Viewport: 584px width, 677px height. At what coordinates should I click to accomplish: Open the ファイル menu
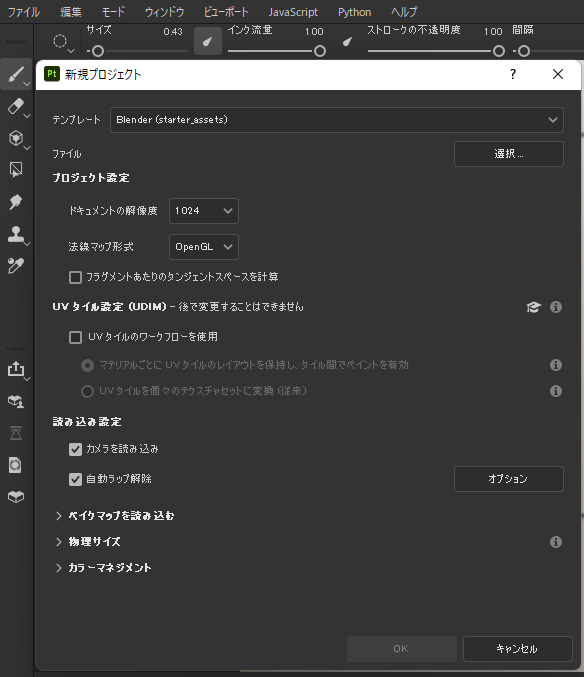(24, 12)
